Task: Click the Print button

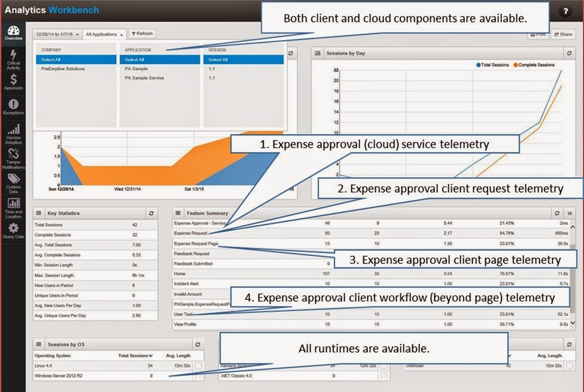Action: pos(538,34)
